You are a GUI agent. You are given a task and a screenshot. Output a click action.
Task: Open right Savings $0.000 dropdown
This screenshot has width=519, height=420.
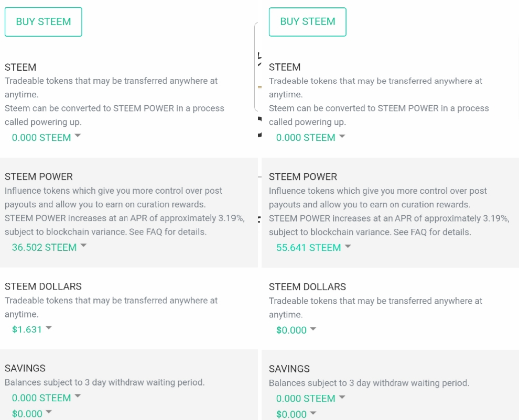(296, 414)
